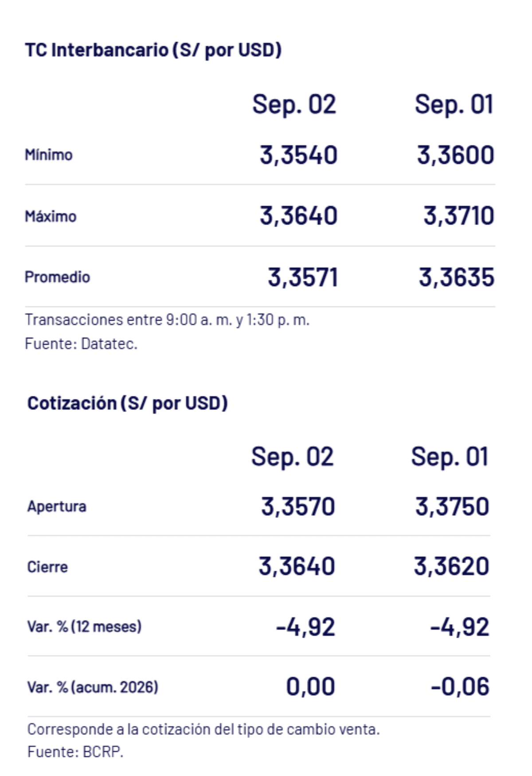Click the Promedio value 3,3635
This screenshot has width=532, height=776.
point(457,278)
